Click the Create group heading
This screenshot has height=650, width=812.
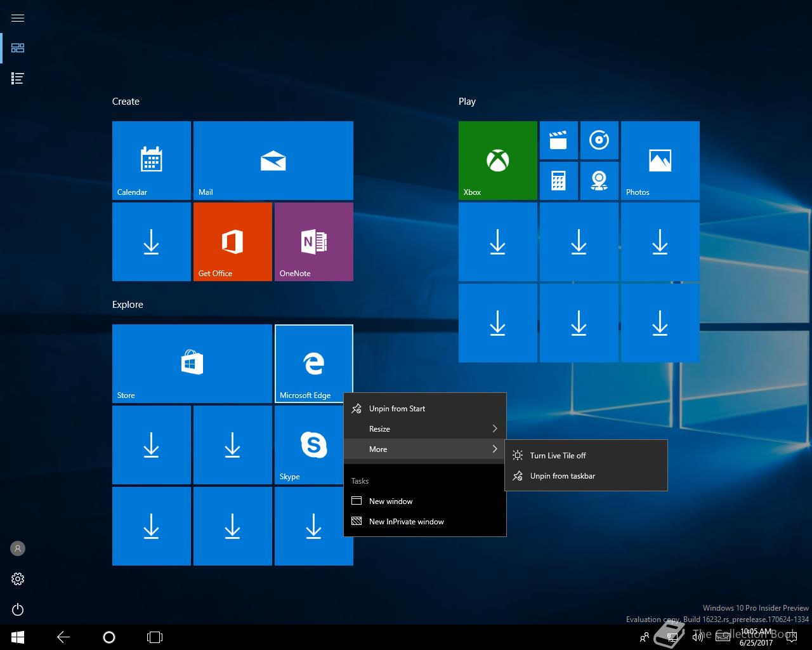click(126, 102)
